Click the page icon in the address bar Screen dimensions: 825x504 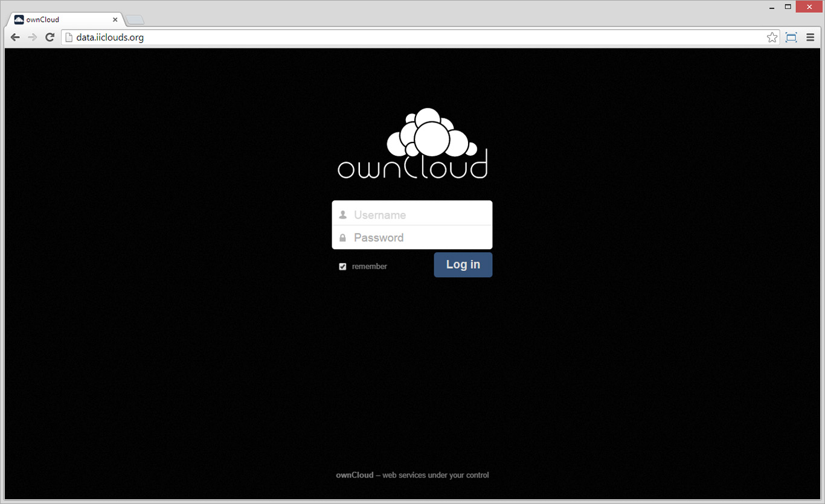click(69, 37)
